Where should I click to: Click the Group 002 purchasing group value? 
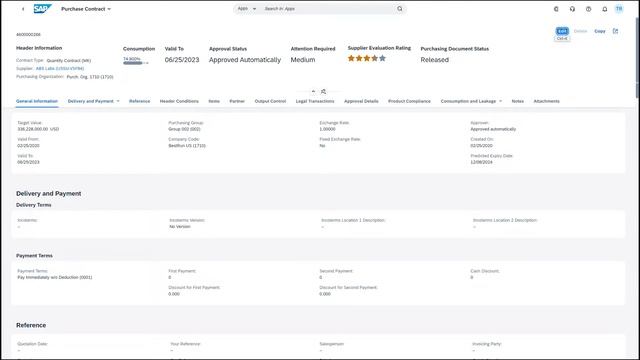coord(184,129)
